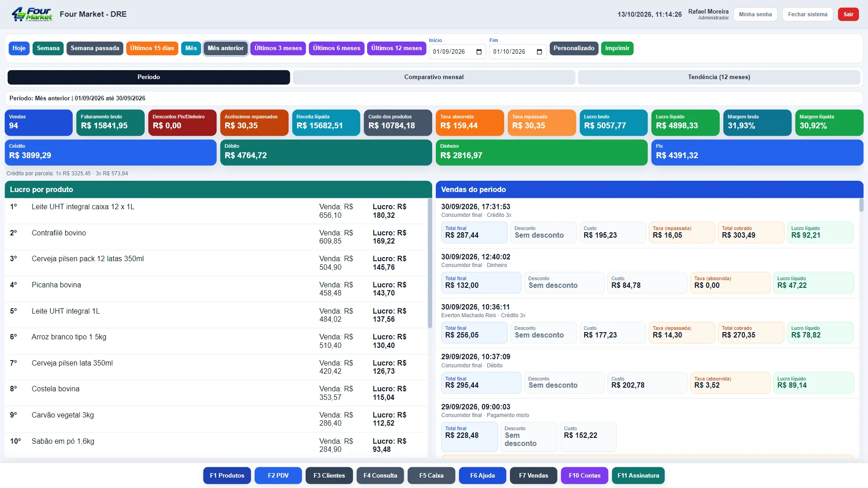This screenshot has width=868, height=488.
Task: Choose the Semana passada filter
Action: click(95, 48)
